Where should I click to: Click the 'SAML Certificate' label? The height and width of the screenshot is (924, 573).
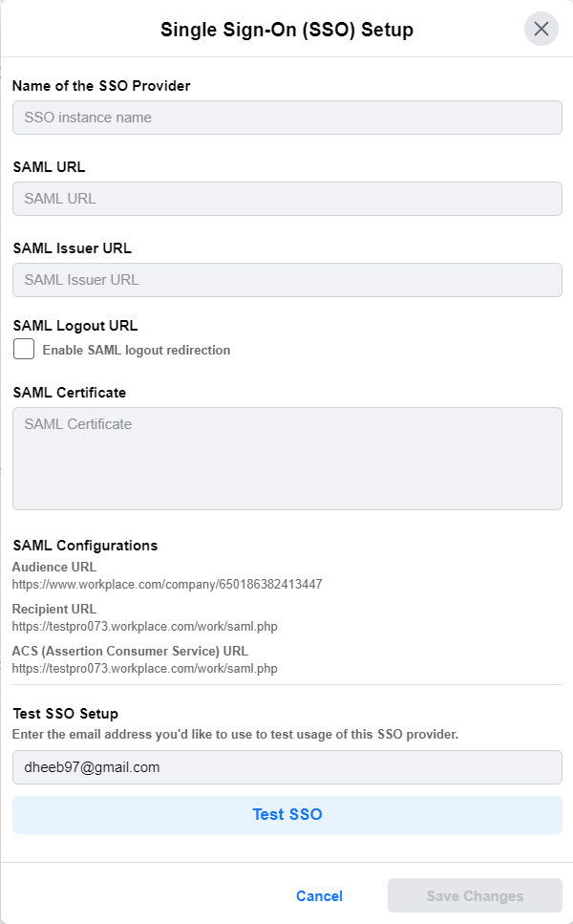pyautogui.click(x=69, y=392)
